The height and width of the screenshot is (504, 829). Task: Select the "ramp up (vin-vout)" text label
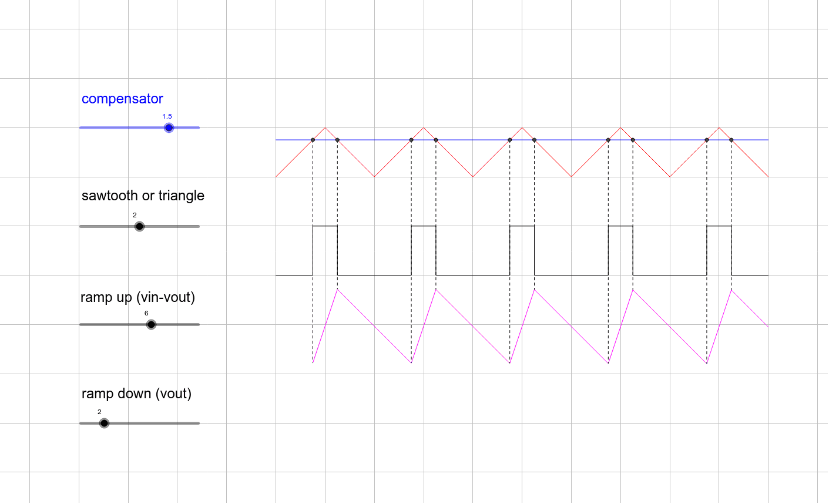click(137, 297)
